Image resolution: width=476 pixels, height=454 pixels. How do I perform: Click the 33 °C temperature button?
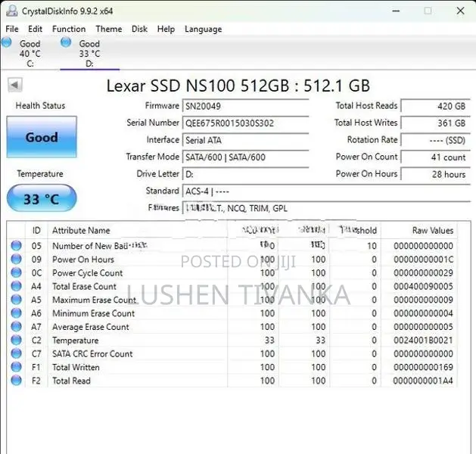pyautogui.click(x=42, y=199)
